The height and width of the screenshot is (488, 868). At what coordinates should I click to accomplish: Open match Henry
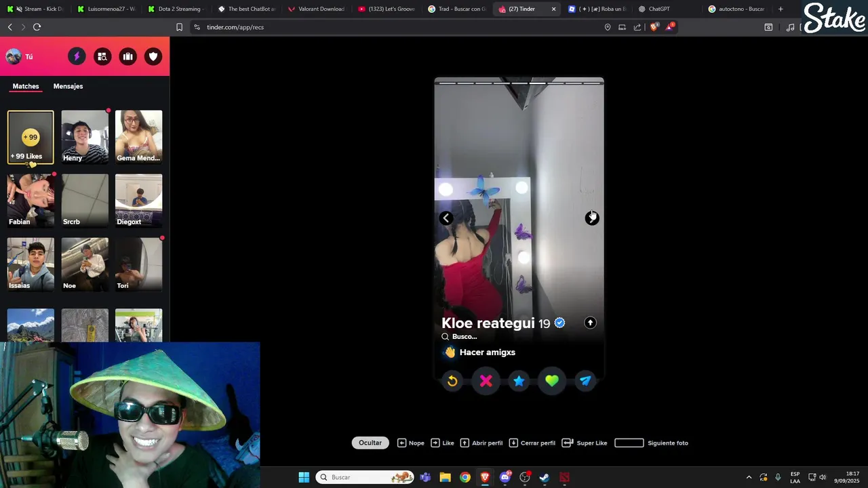(x=85, y=137)
